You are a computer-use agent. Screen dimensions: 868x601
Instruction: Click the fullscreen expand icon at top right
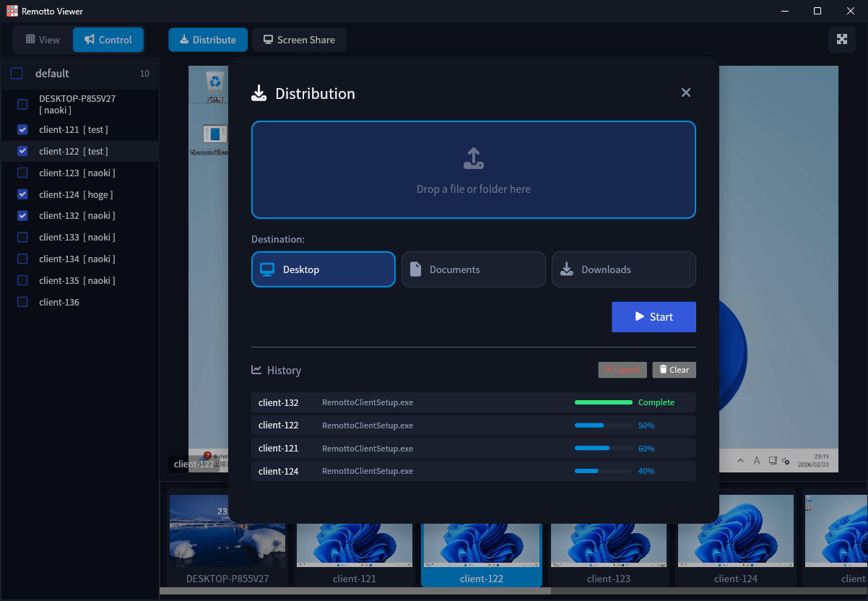pos(841,40)
